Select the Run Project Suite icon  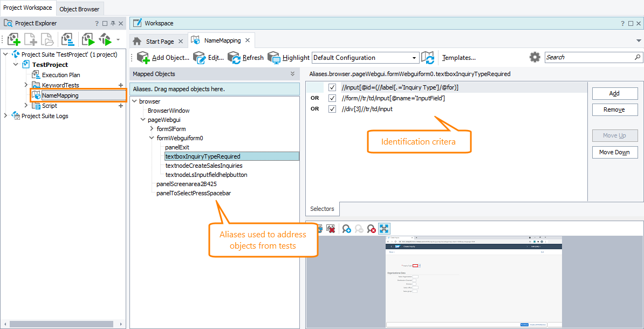(106, 39)
